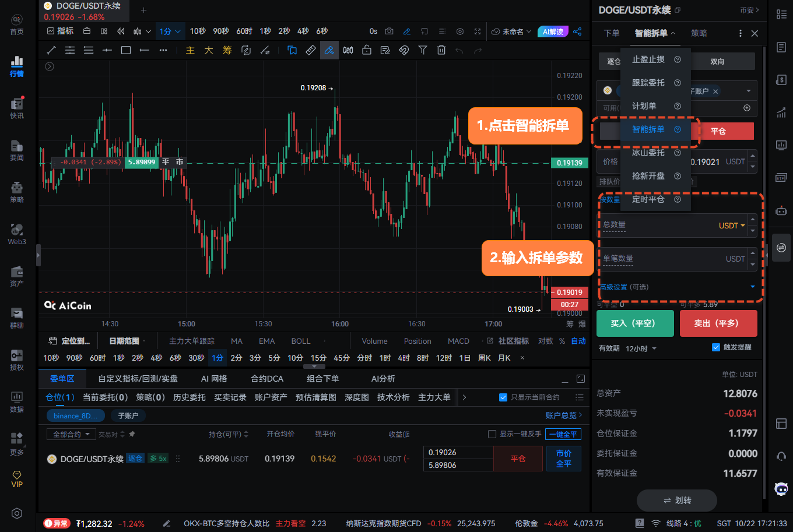793x532 pixels.
Task: Open the 全部合约 filter dropdown
Action: coord(71,434)
